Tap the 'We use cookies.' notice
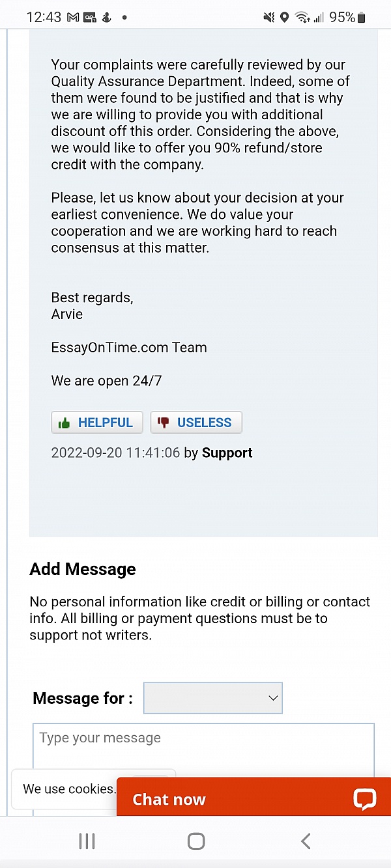The height and width of the screenshot is (868, 391). (68, 789)
